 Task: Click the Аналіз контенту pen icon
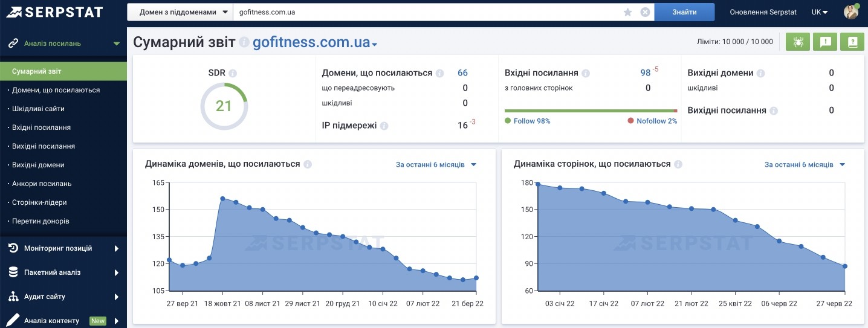13,321
